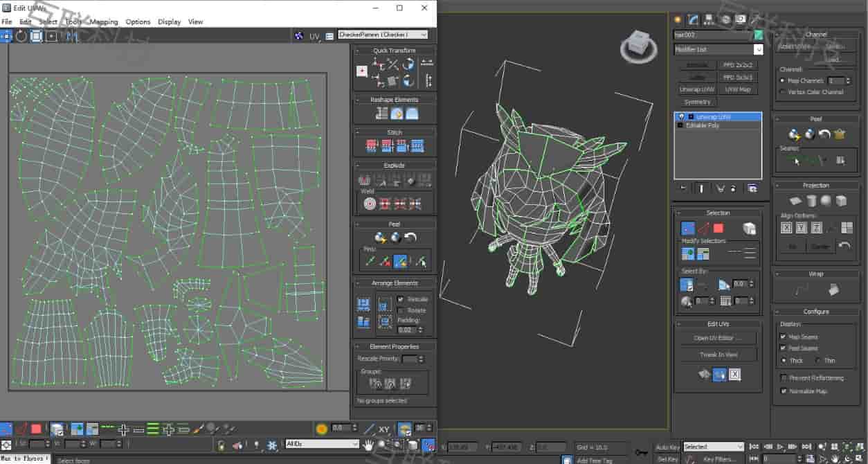
Task: Select the Move tool in Edit UVWs toolbar
Action: click(6, 36)
